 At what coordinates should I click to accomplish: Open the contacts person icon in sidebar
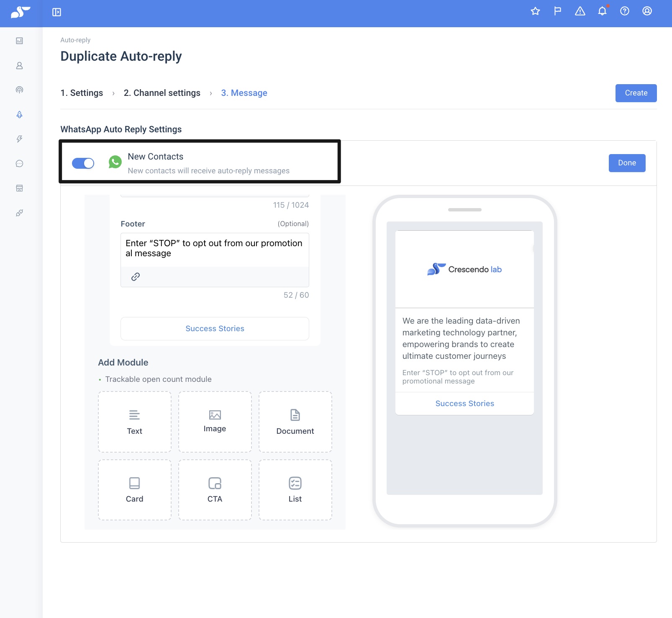pyautogui.click(x=19, y=66)
